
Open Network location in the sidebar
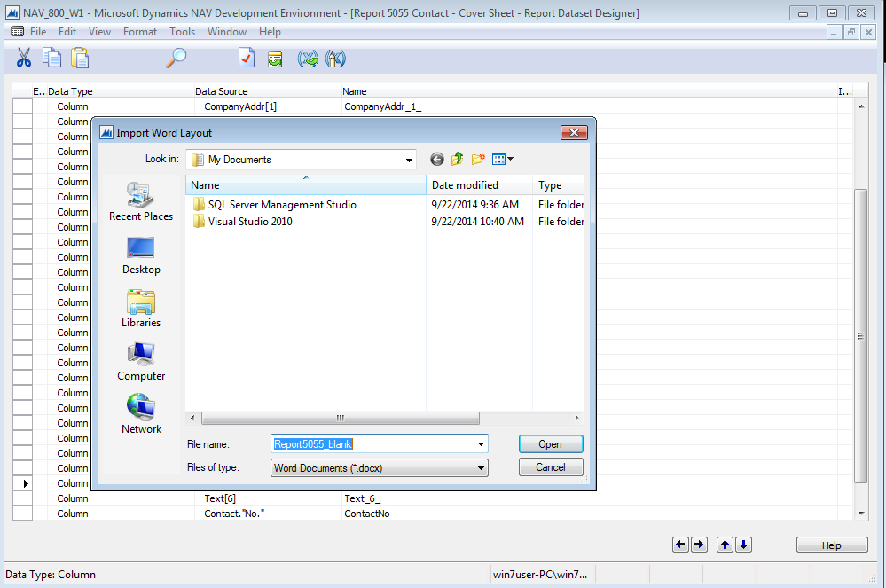[x=141, y=415]
